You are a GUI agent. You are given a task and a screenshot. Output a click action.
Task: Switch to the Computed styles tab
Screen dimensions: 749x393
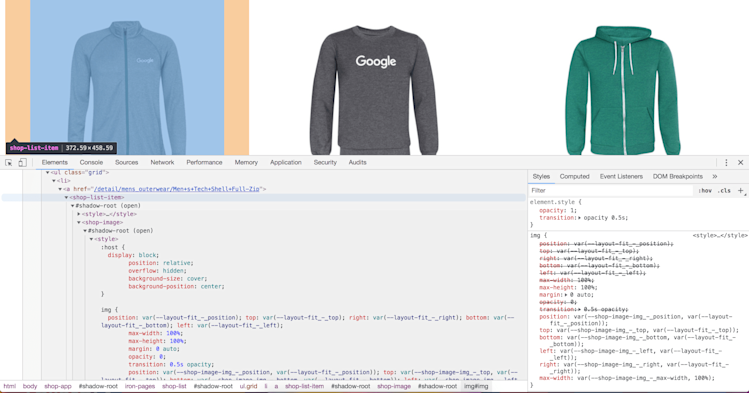(x=574, y=177)
